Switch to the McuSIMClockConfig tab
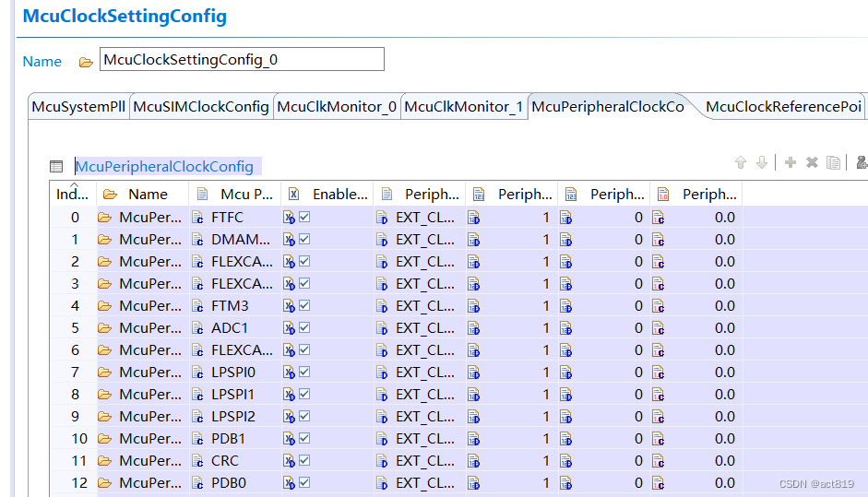The image size is (868, 497). tap(201, 107)
